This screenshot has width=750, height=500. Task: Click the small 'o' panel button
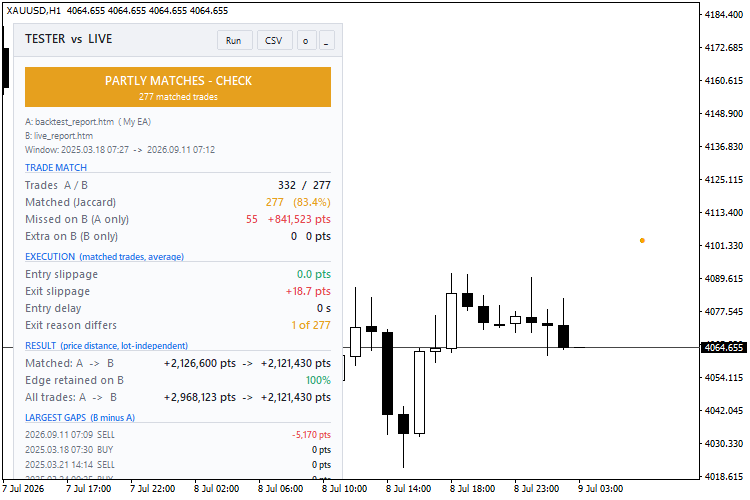click(x=306, y=41)
